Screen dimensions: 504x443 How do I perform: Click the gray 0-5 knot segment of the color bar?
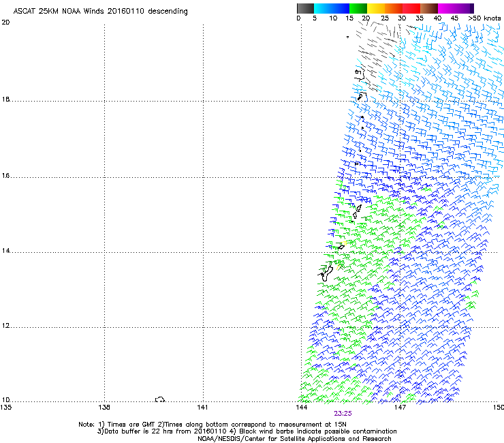click(305, 8)
